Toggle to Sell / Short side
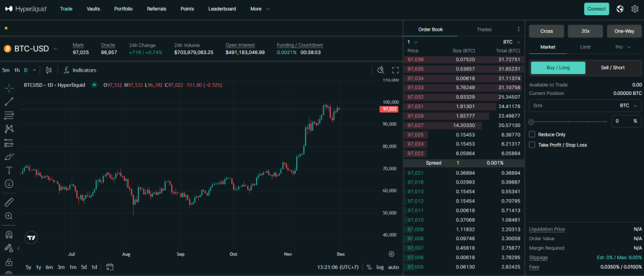This screenshot has height=276, width=644. (x=613, y=68)
